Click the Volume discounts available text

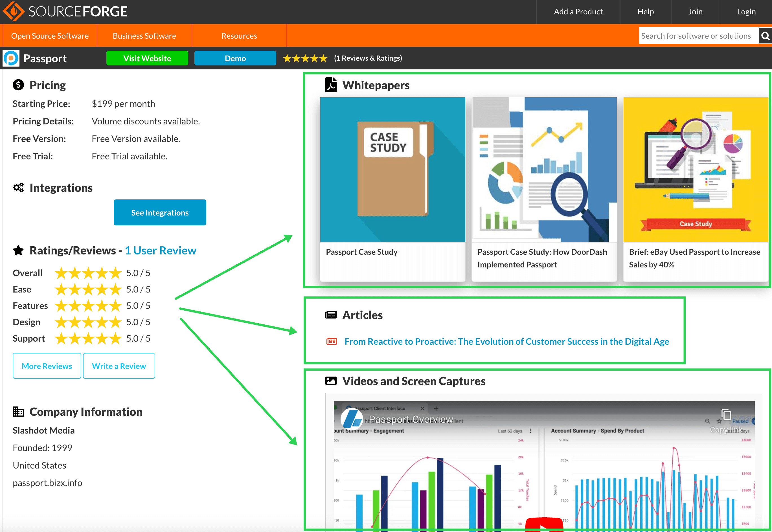[x=146, y=121]
